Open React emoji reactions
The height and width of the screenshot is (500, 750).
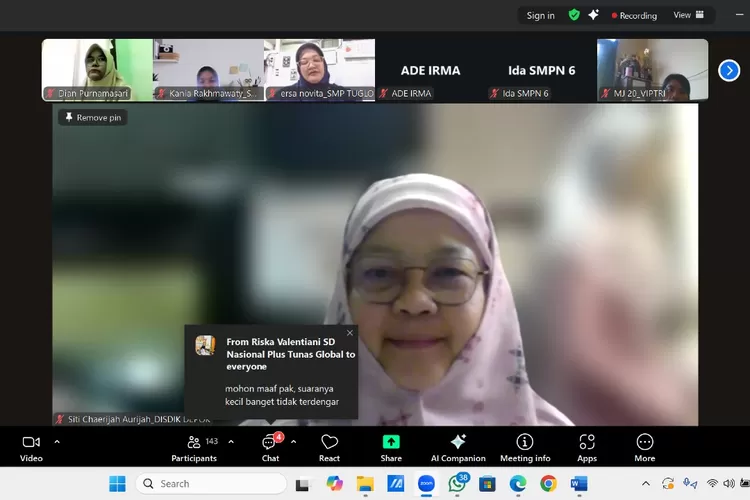click(x=329, y=448)
